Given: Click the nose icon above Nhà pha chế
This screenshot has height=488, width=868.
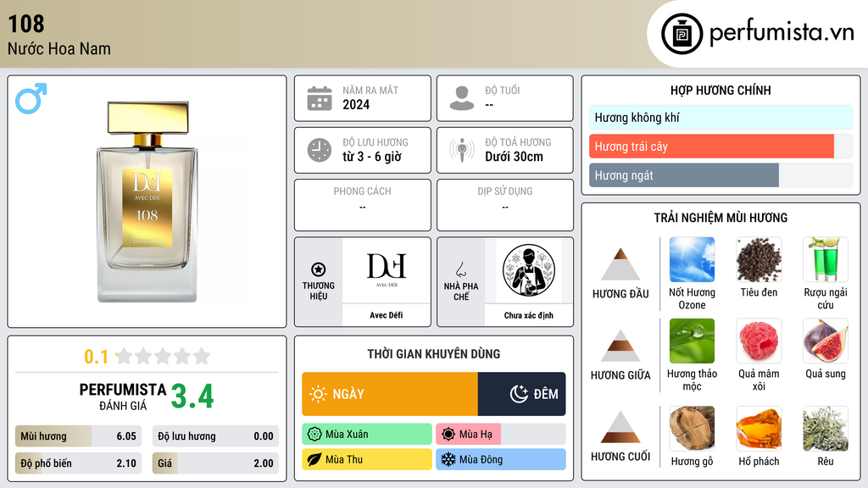Looking at the screenshot, I should (x=460, y=269).
